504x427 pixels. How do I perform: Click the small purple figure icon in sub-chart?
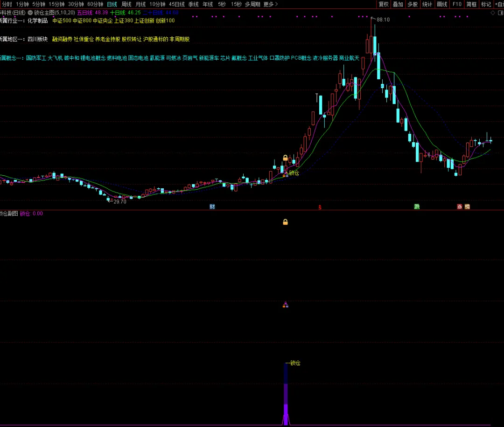286,304
